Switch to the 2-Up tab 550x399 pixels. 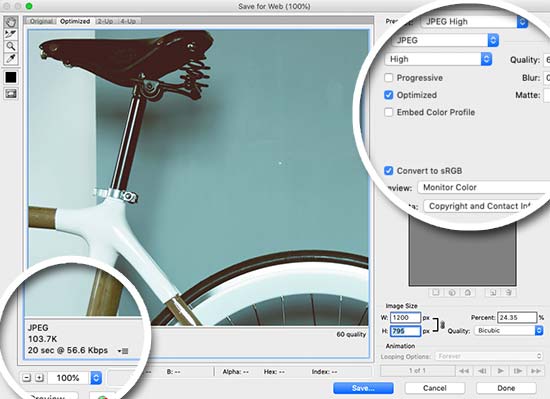105,21
